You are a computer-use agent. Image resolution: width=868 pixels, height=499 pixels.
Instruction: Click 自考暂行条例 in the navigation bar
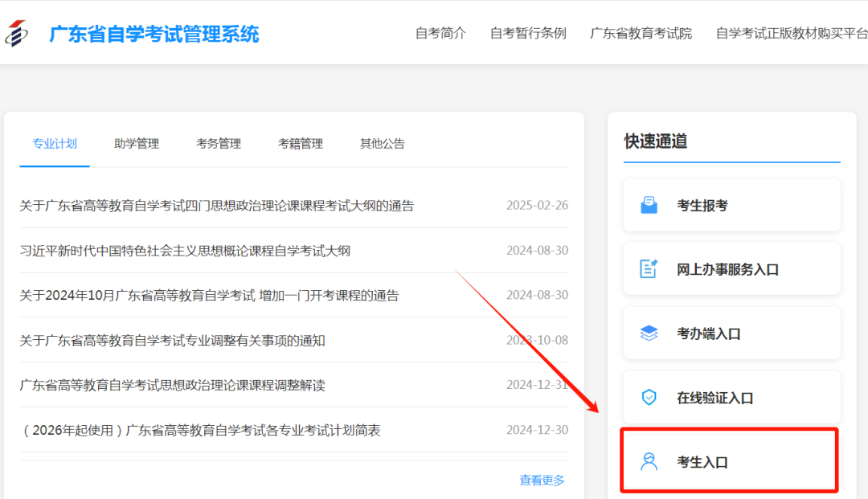click(x=528, y=34)
